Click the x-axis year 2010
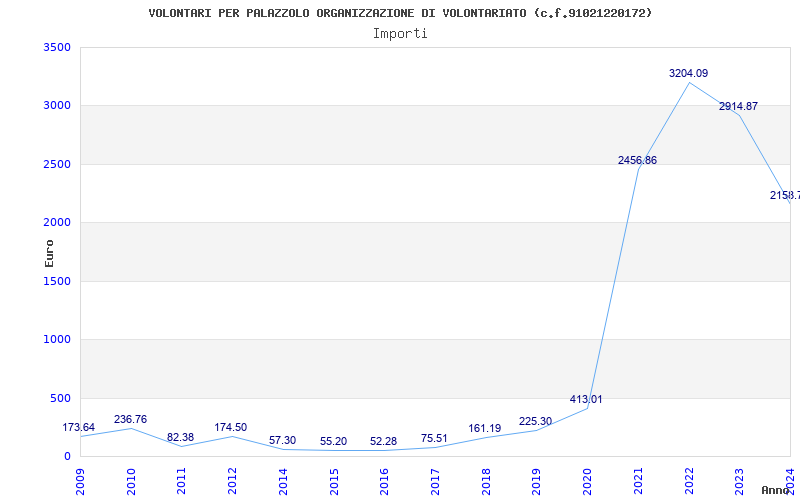The image size is (800, 500). (x=131, y=482)
